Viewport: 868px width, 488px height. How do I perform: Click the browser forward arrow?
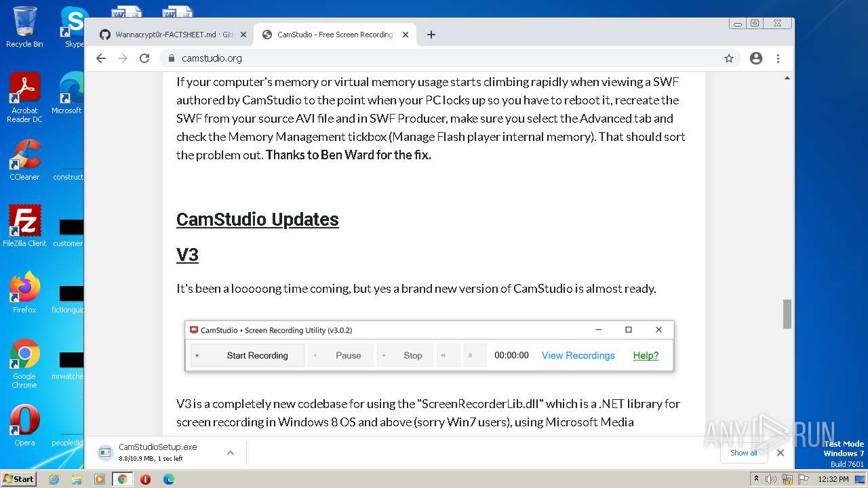(x=123, y=58)
